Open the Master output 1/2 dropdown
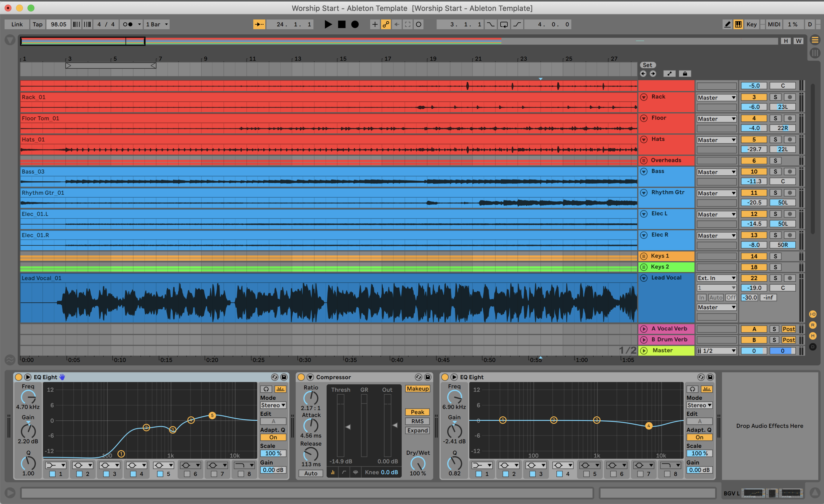 (x=717, y=351)
